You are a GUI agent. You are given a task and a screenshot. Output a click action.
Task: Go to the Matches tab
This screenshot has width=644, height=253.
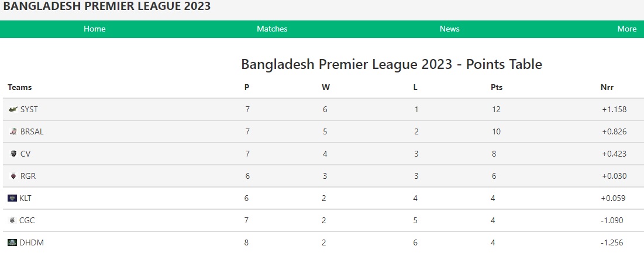coord(272,29)
